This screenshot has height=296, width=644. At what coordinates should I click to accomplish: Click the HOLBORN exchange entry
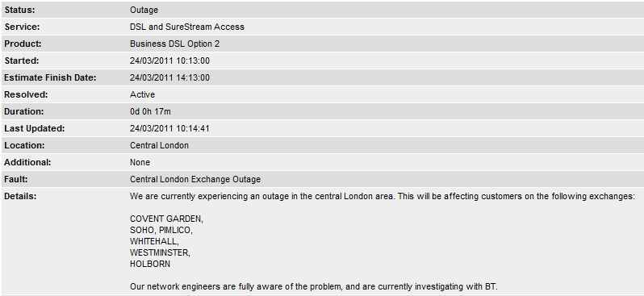click(150, 264)
